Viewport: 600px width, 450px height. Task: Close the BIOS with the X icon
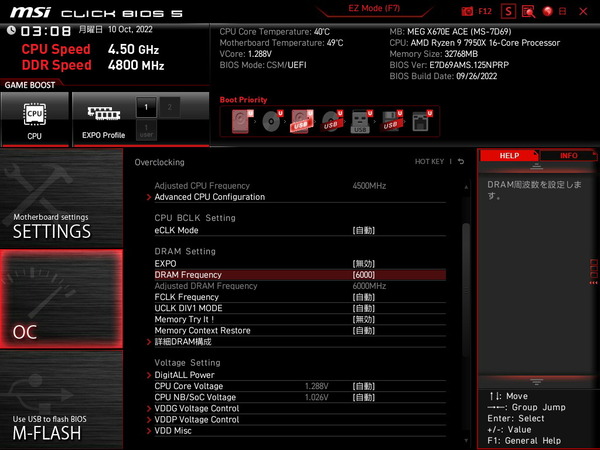(583, 11)
